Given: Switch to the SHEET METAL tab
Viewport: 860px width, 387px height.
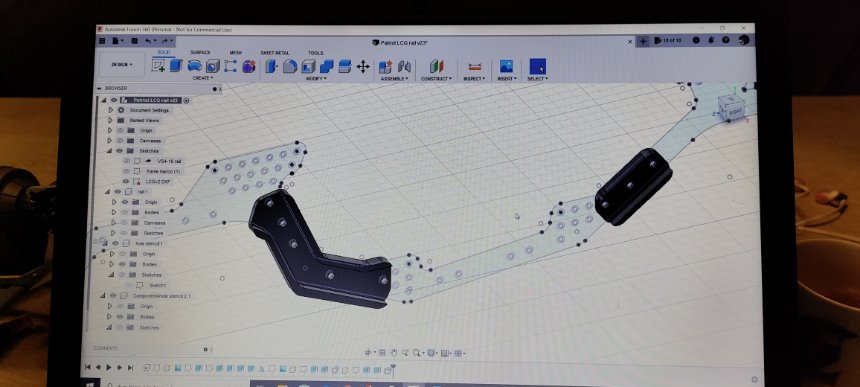Looking at the screenshot, I should click(x=275, y=53).
